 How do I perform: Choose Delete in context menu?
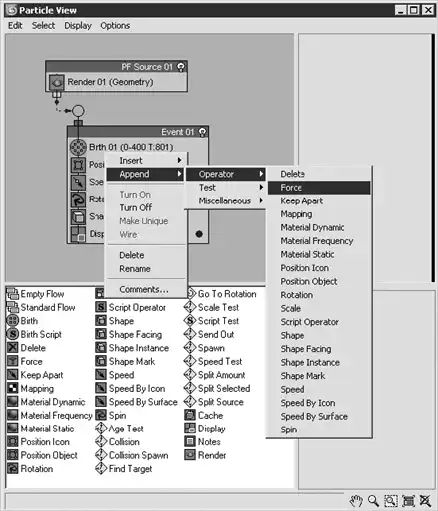click(146, 255)
